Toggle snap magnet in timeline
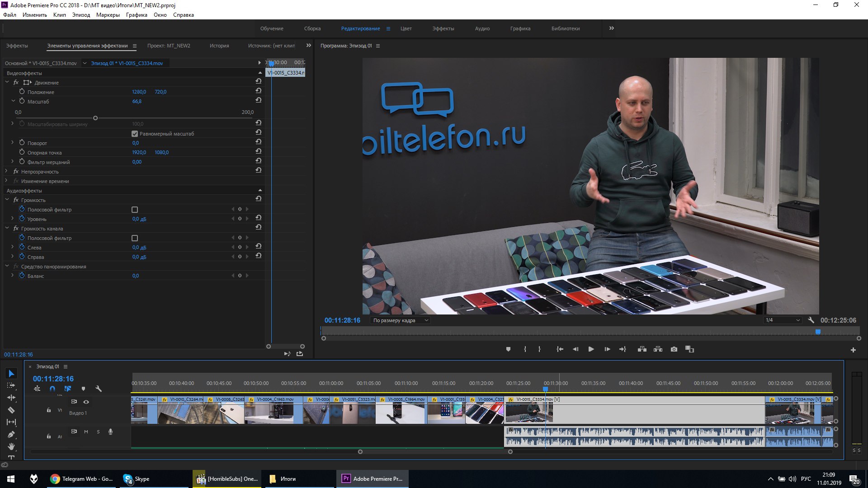 [x=52, y=389]
